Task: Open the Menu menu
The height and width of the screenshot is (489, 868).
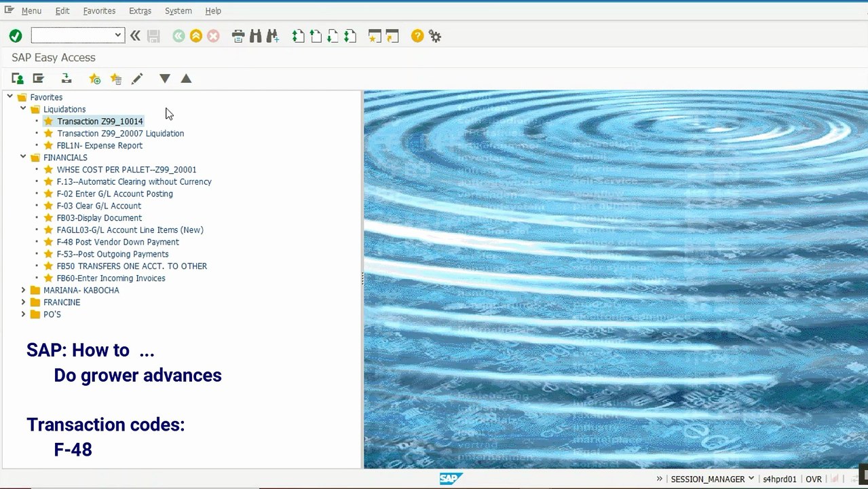Action: tap(31, 11)
